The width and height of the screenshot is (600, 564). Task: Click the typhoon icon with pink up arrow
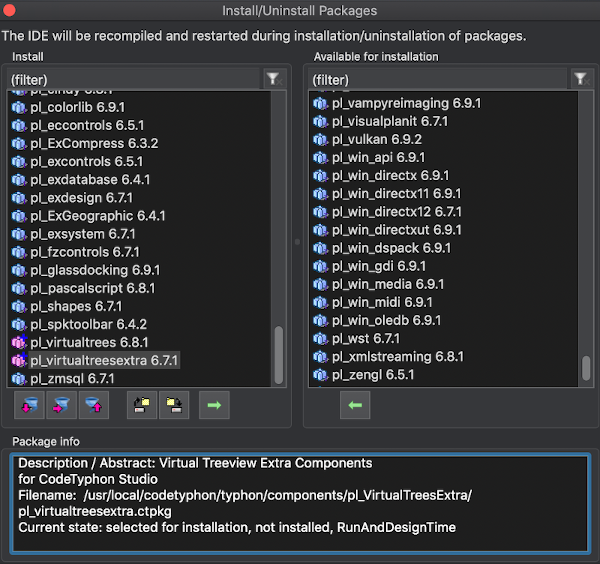[x=94, y=405]
